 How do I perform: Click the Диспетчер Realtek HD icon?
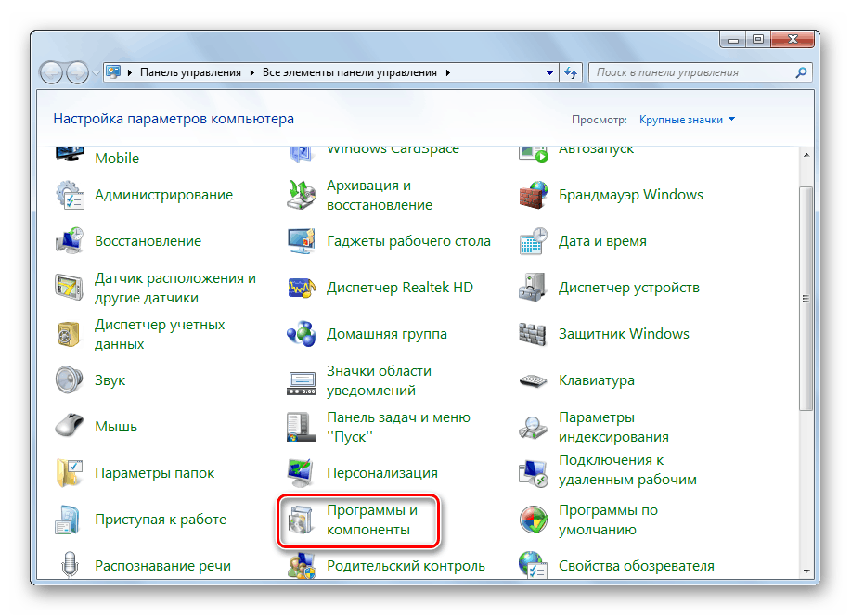tap(302, 288)
